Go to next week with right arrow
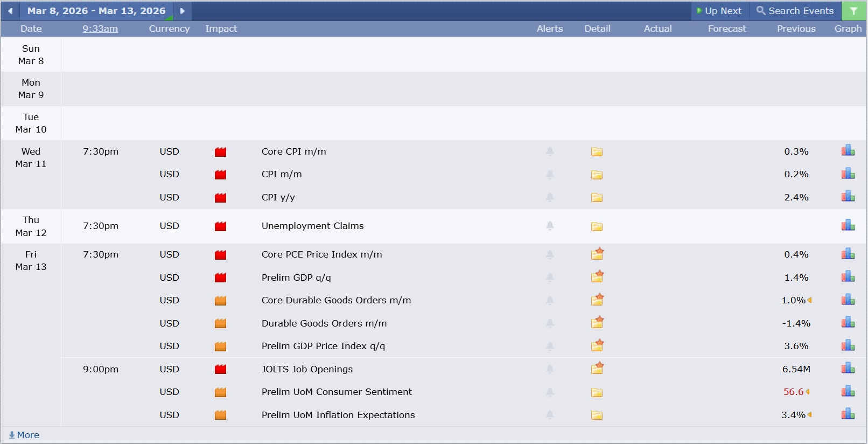 tap(183, 11)
